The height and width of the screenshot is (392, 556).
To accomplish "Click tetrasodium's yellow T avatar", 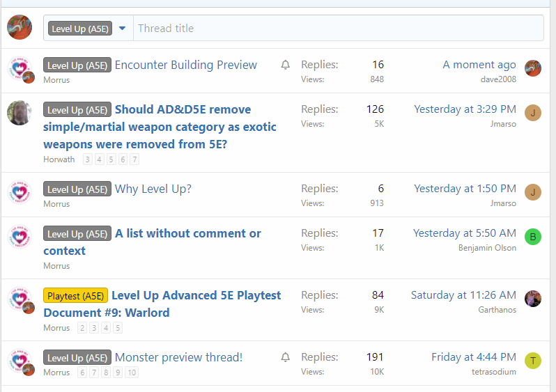I will coord(532,361).
